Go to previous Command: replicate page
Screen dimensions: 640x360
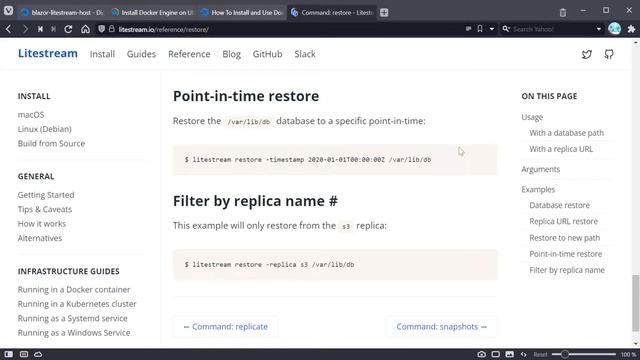(x=226, y=327)
